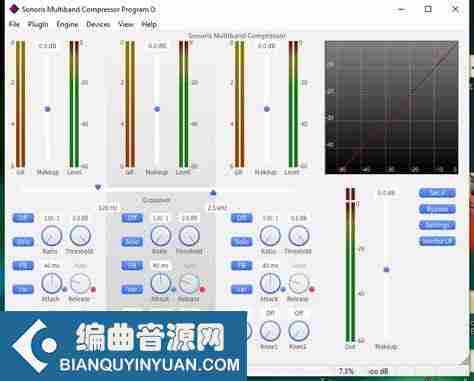474x381 pixels.
Task: Click red dot next to high band Release
Action: [x=312, y=289]
